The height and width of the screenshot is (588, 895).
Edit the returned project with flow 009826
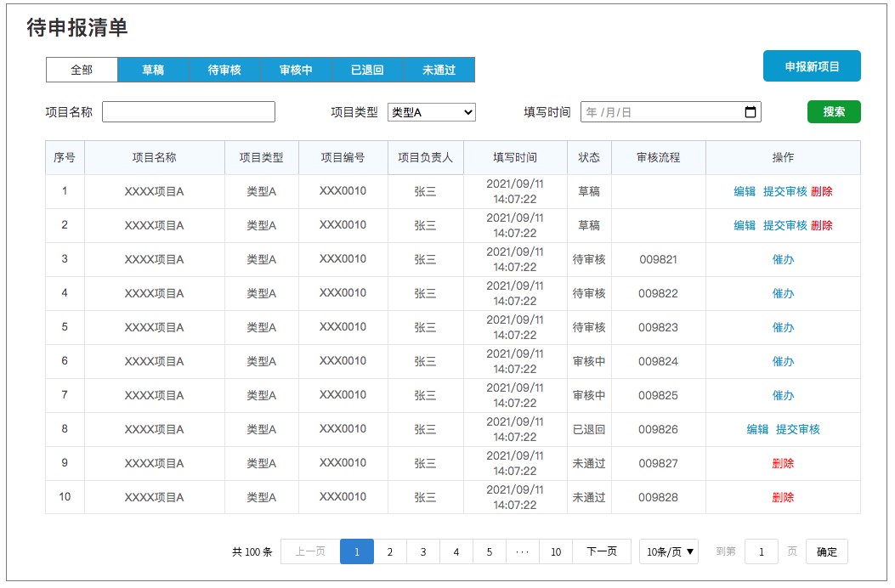coord(757,429)
